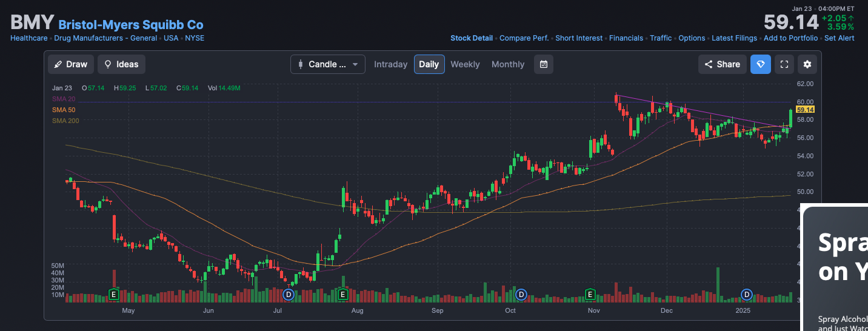The width and height of the screenshot is (868, 331).
Task: Add BMY to Portfolio
Action: (790, 38)
